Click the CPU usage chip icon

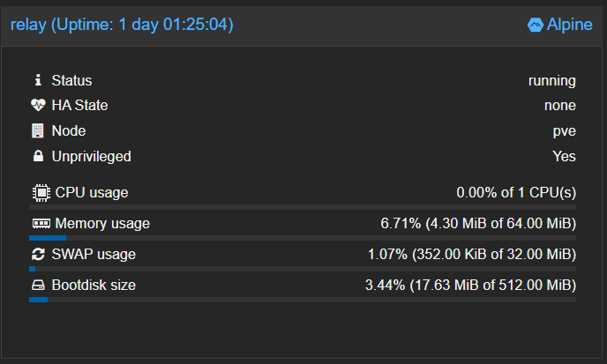[x=41, y=193]
